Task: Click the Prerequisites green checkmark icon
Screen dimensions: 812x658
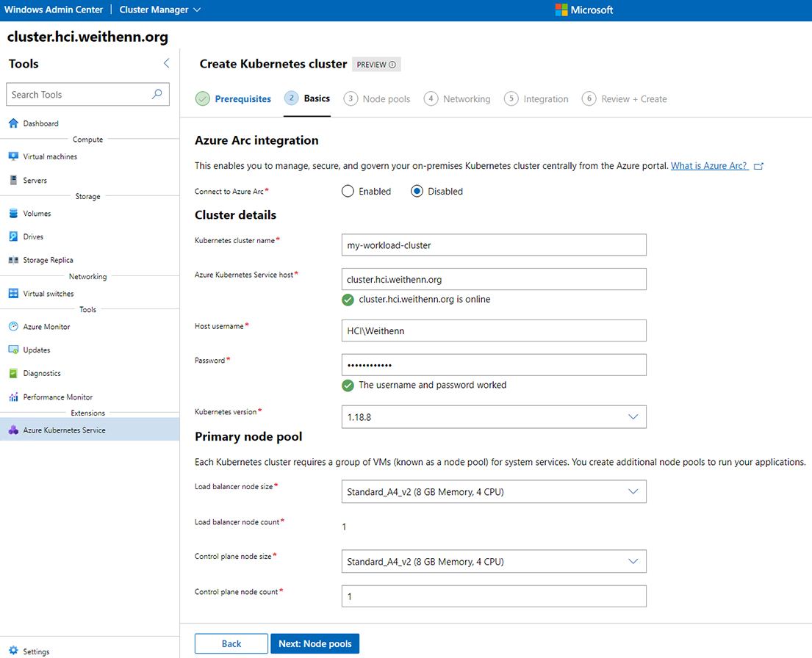Action: (203, 98)
